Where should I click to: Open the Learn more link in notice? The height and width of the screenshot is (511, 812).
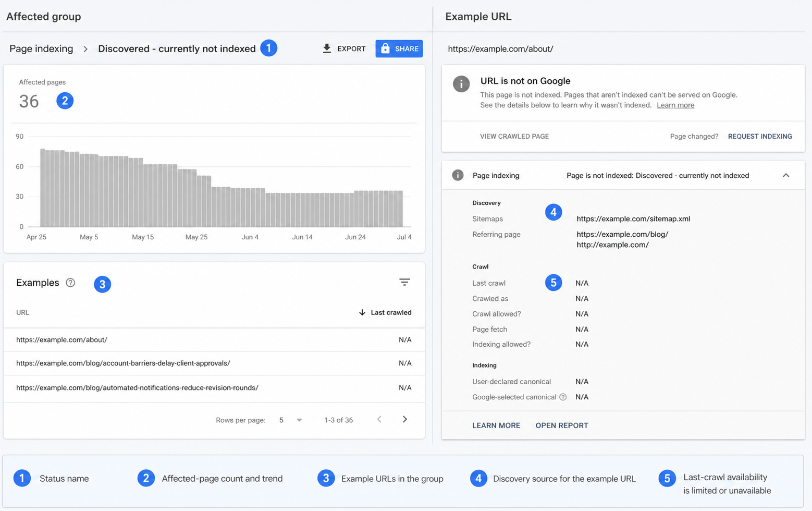point(675,105)
